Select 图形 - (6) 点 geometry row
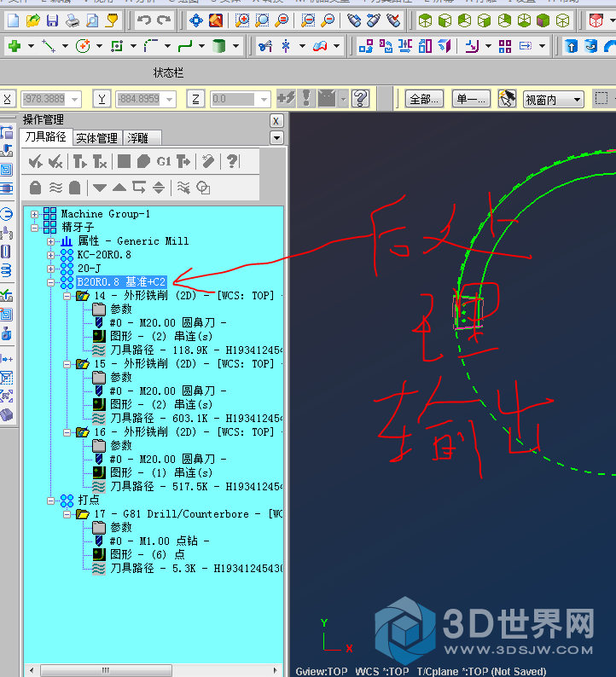 click(x=148, y=555)
